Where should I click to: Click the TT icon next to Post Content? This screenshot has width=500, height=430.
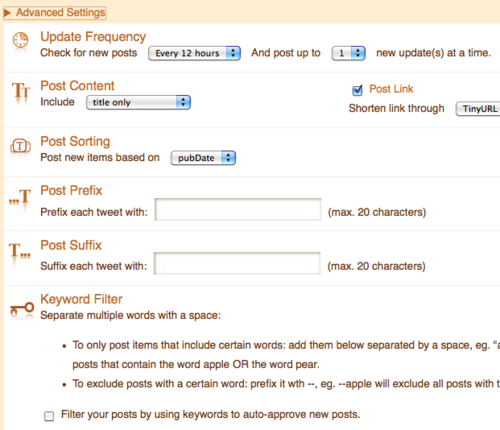(x=21, y=90)
